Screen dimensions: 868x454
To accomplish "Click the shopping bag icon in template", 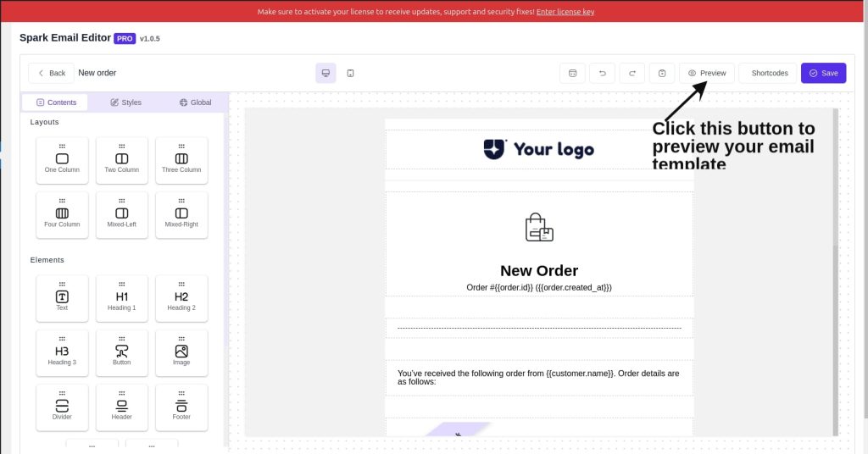I will (x=539, y=227).
